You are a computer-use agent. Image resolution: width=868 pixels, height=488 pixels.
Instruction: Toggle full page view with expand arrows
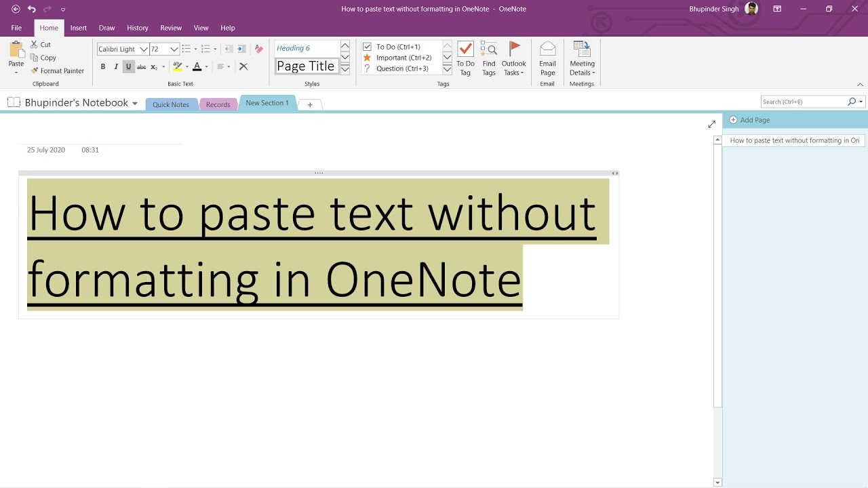pyautogui.click(x=711, y=124)
